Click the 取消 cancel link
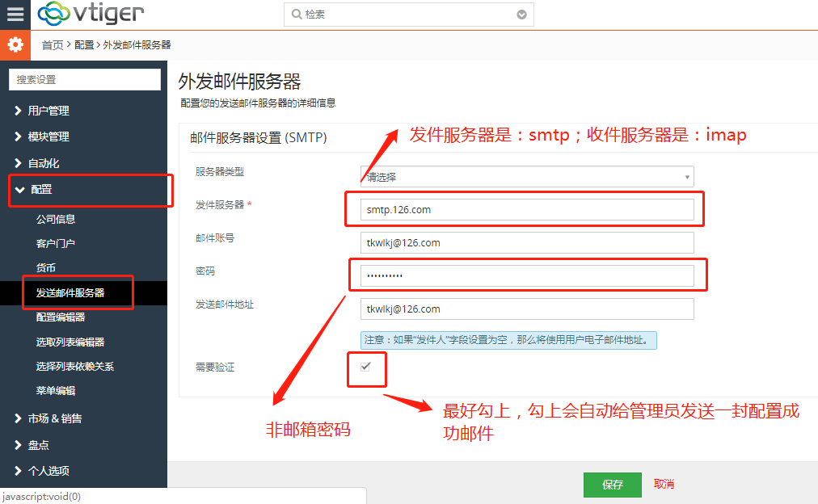818x504 pixels. (x=664, y=484)
